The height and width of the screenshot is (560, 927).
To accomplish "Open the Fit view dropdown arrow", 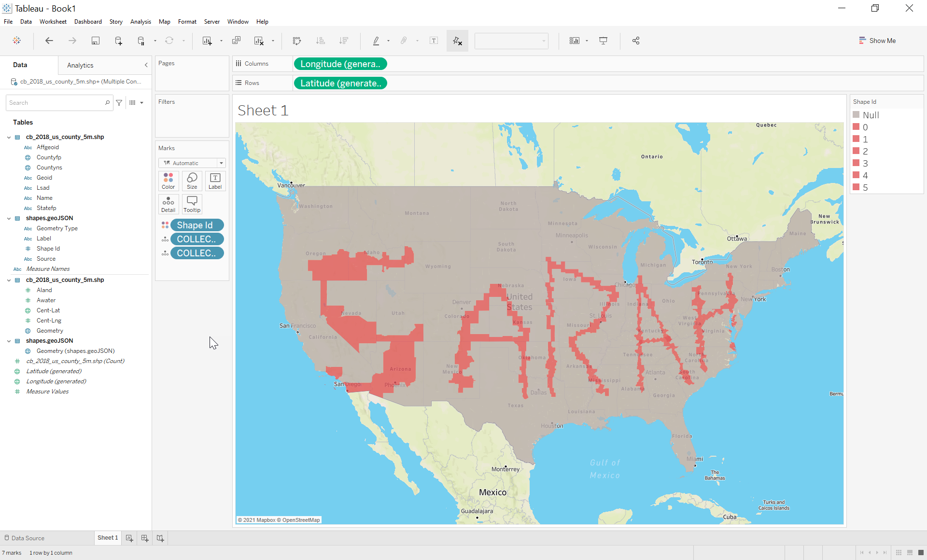I will pyautogui.click(x=587, y=41).
